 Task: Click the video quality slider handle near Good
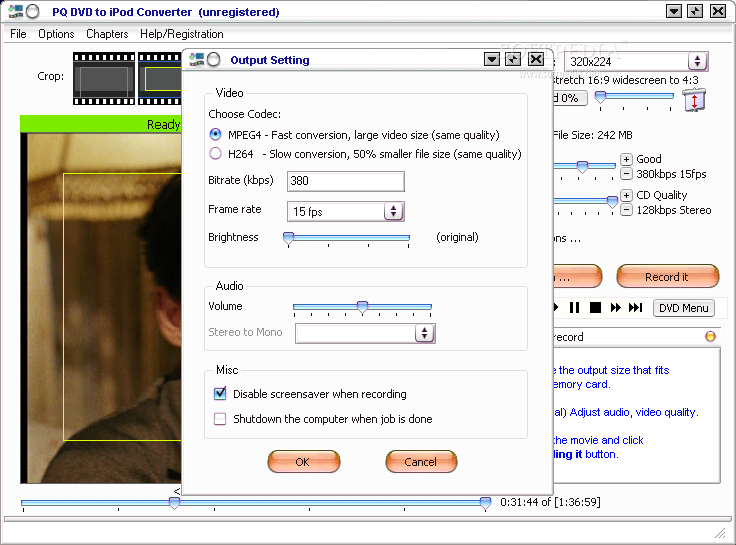582,166
